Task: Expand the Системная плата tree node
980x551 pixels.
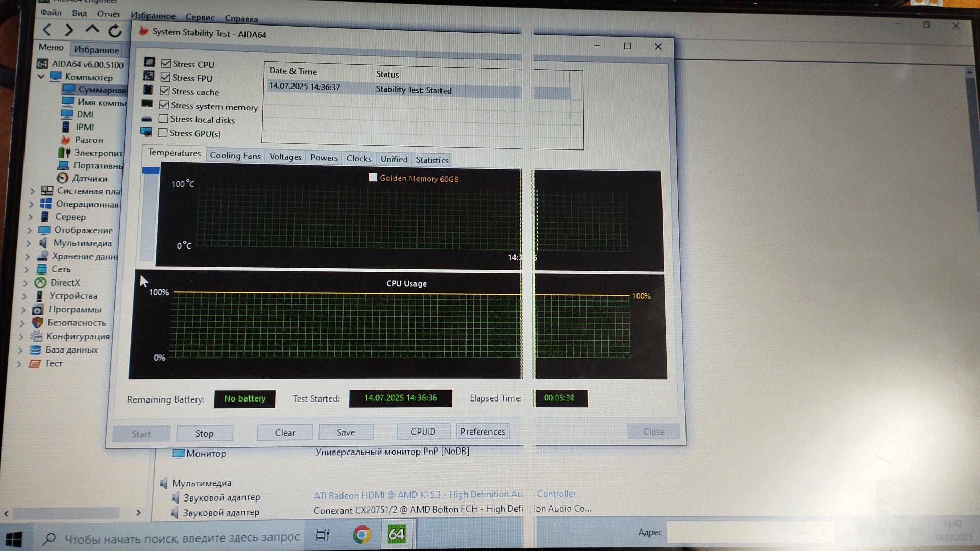Action: (32, 191)
